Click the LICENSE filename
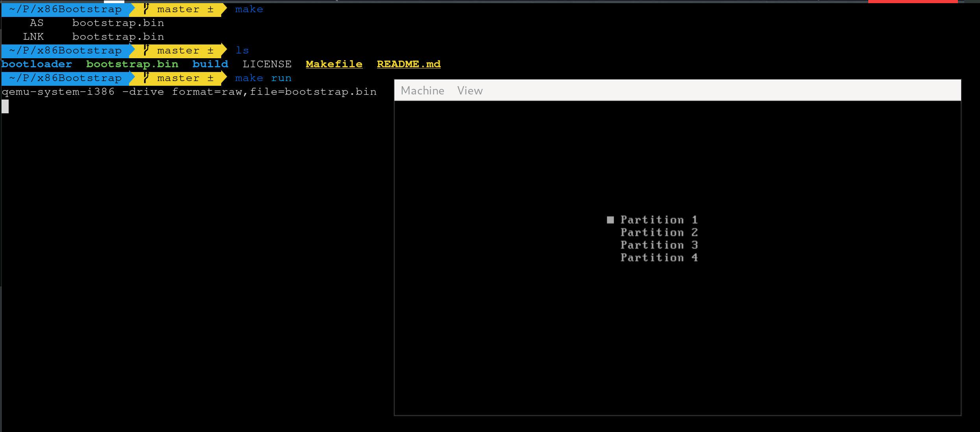This screenshot has width=980, height=432. click(267, 64)
